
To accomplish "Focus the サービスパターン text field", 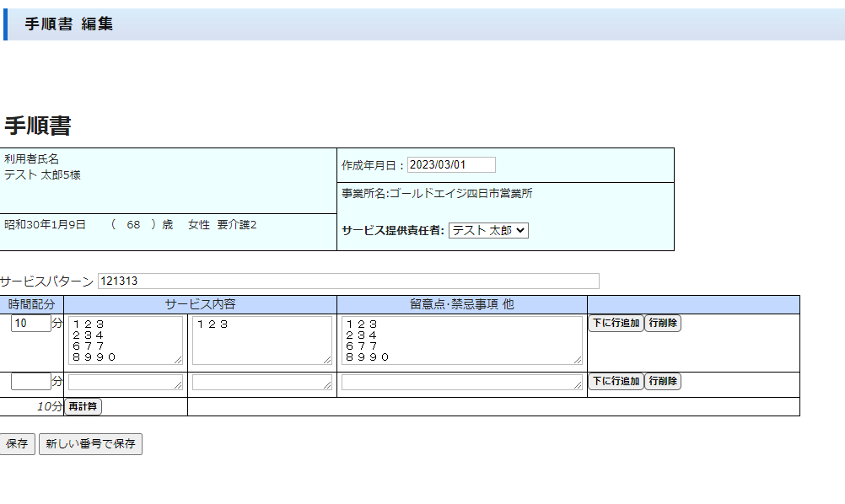I will click(347, 281).
